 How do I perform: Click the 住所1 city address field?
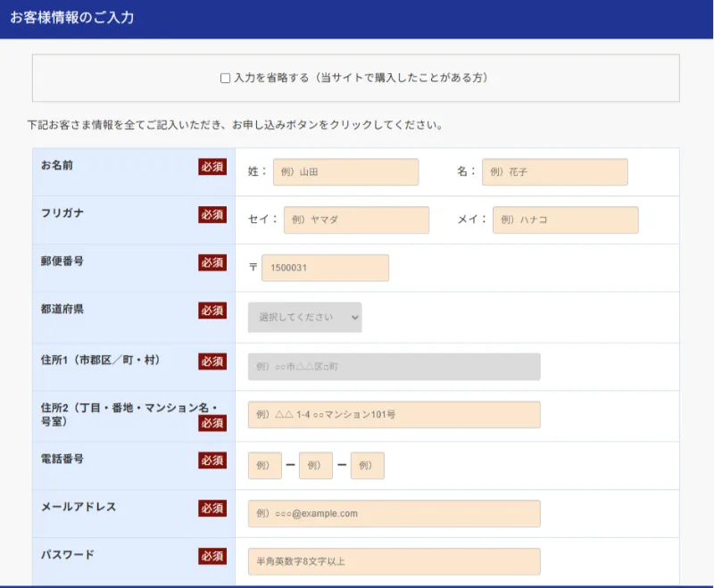pos(394,367)
